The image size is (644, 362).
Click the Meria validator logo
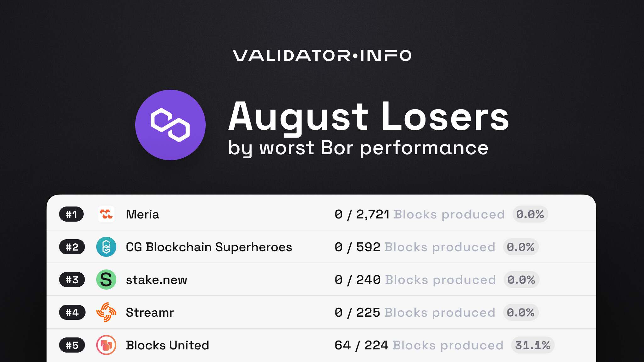point(106,214)
